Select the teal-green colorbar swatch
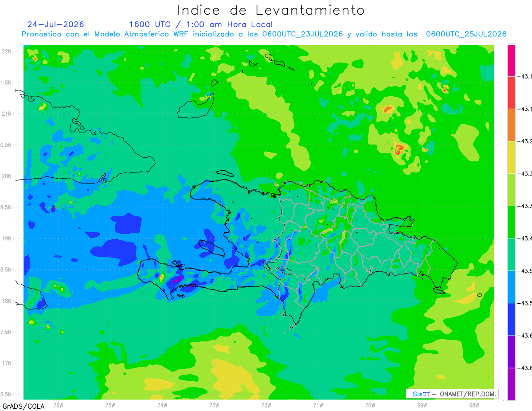This screenshot has height=411, width=532. coord(511,254)
